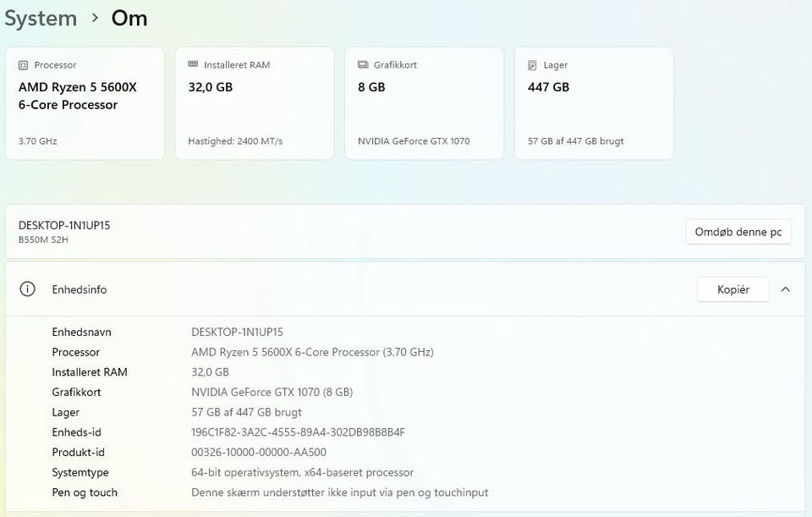Collapse the Enhedsinfo section chevron
Screen dimensions: 812x517
pyautogui.click(x=786, y=289)
